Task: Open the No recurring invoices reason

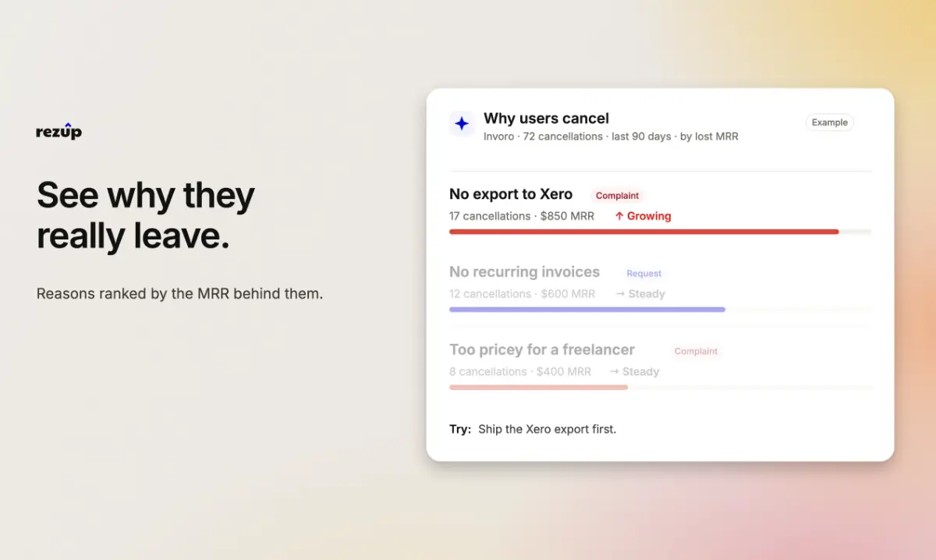Action: click(524, 272)
